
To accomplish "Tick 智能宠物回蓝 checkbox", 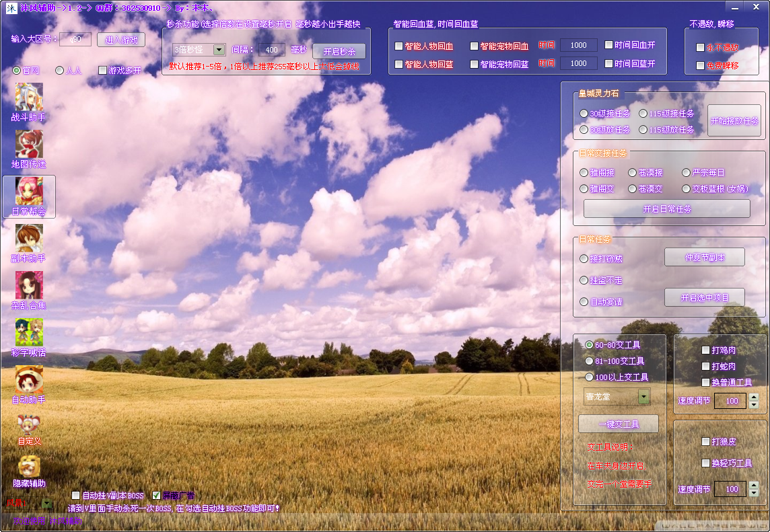I will tap(474, 65).
